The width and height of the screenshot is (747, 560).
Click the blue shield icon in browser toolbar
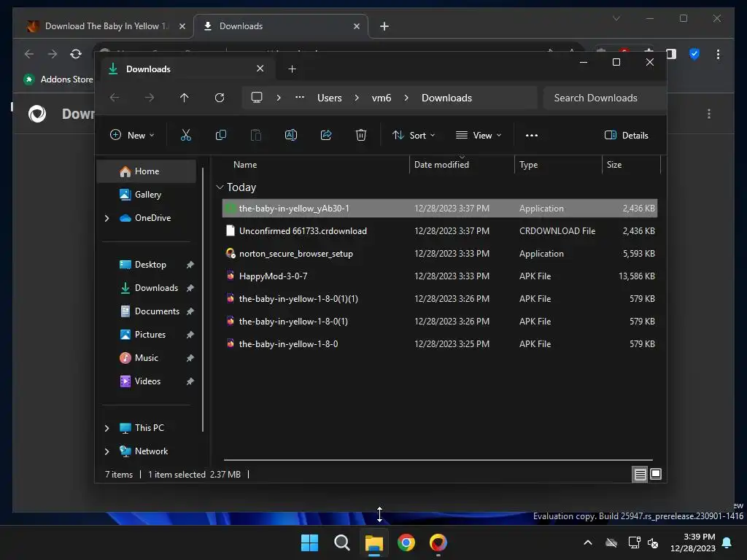click(x=694, y=54)
